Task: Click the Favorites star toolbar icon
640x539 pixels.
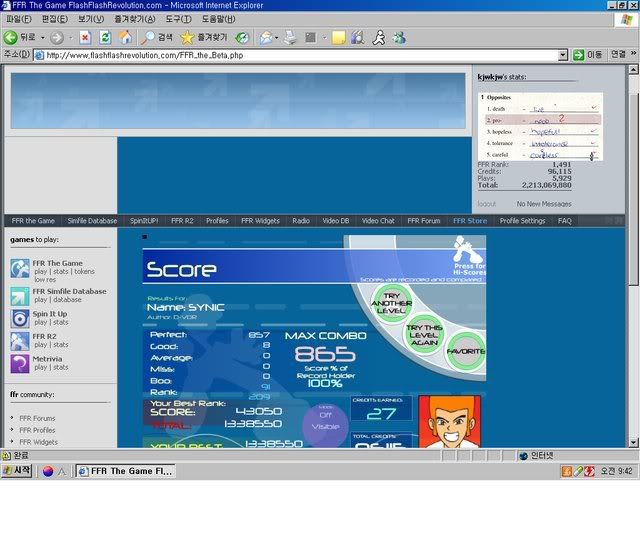Action: tap(187, 37)
